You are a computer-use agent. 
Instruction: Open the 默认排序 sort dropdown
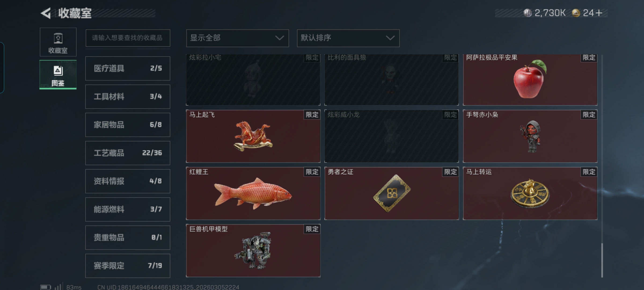click(x=348, y=38)
